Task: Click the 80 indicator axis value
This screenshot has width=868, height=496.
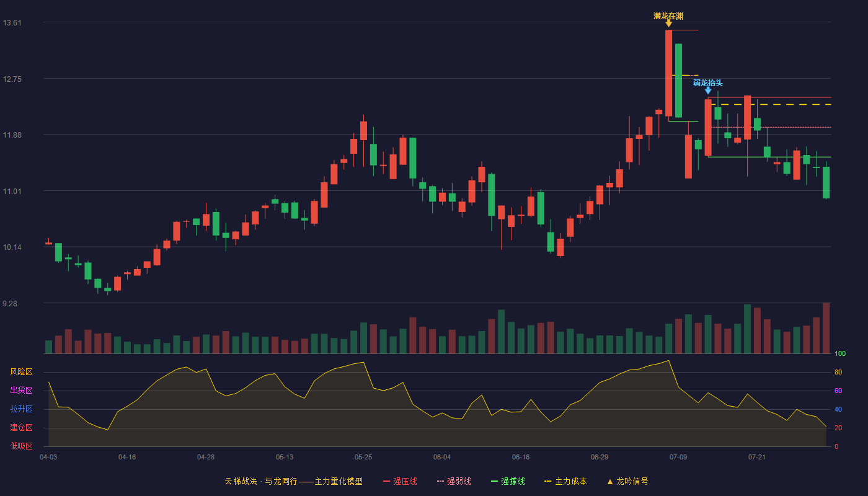Action: click(x=838, y=372)
